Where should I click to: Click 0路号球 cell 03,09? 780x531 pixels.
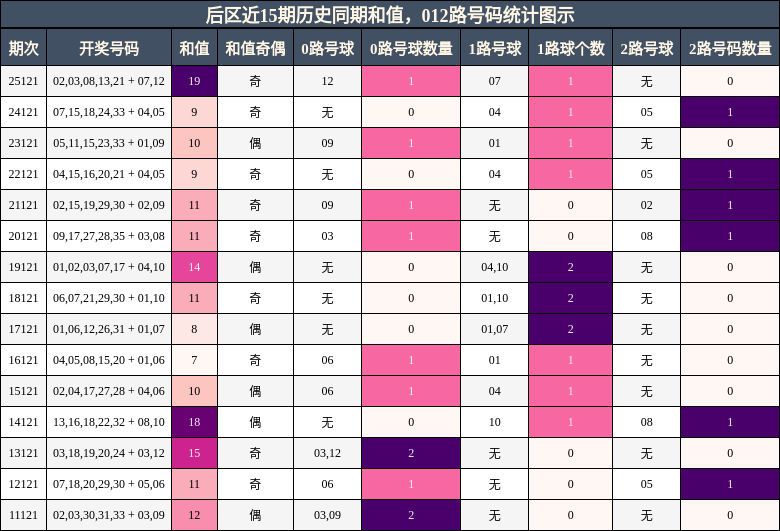pos(327,515)
